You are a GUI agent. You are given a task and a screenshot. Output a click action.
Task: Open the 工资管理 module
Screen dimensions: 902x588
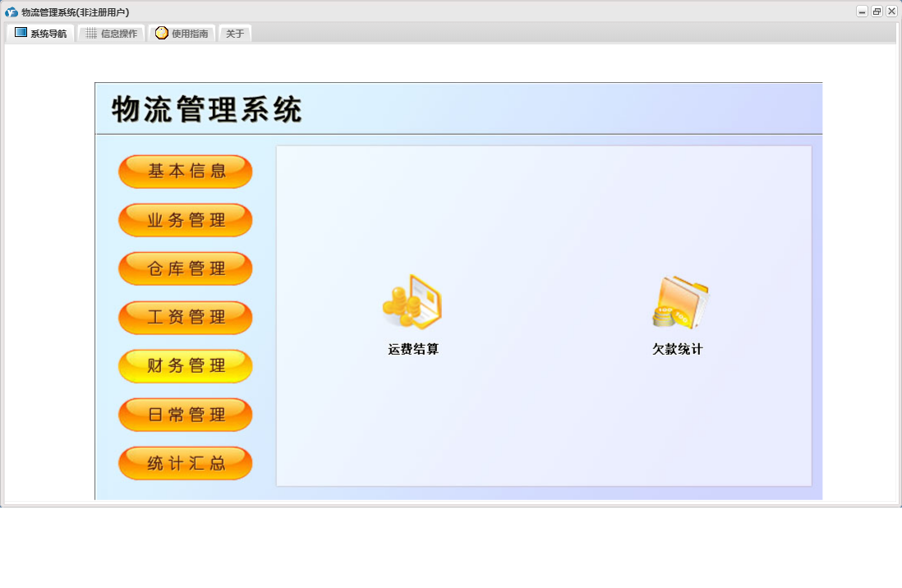(x=186, y=317)
